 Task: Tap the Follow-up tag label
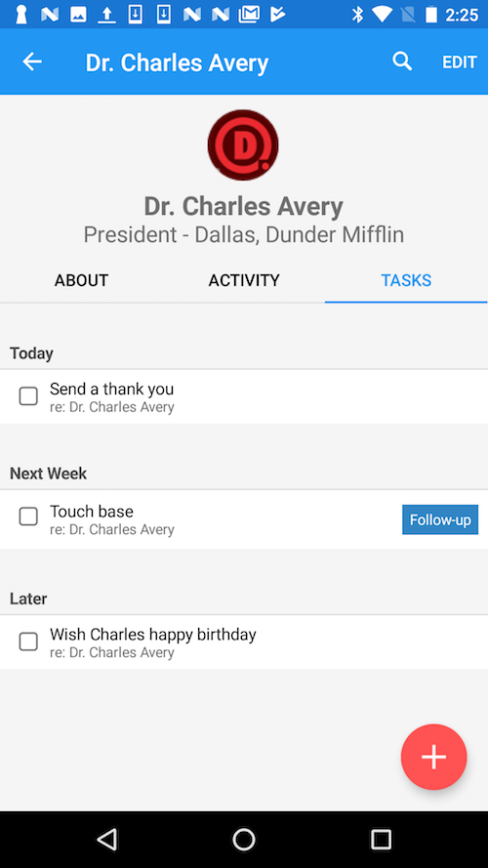[x=440, y=519]
